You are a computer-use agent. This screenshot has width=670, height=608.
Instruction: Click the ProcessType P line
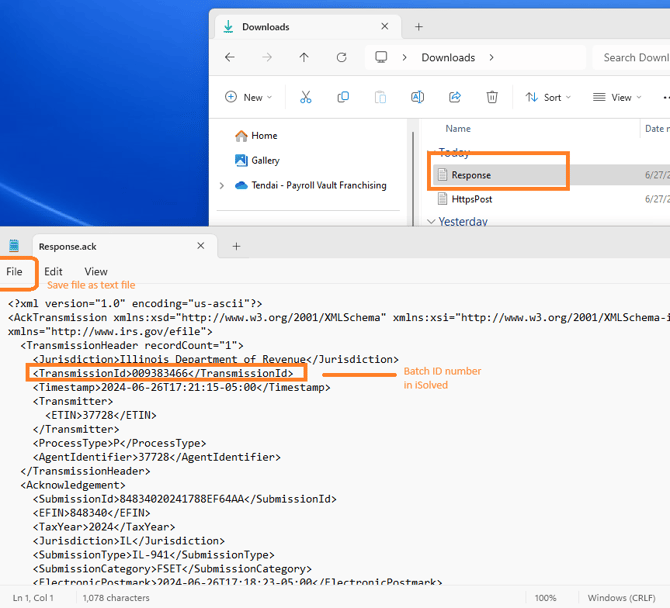pyautogui.click(x=119, y=444)
